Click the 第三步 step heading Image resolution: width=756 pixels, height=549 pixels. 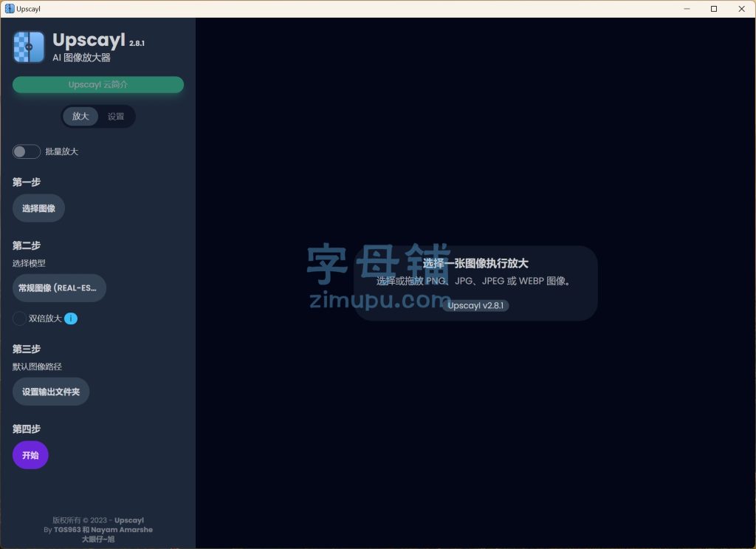[x=27, y=349]
